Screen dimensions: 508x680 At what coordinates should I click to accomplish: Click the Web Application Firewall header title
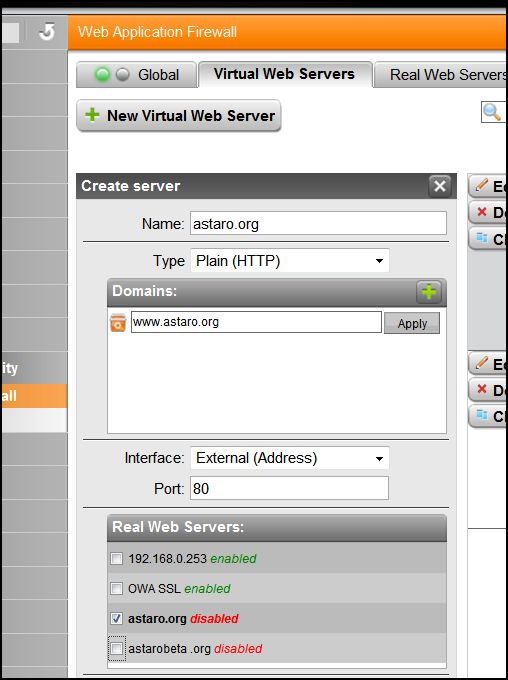coord(157,32)
